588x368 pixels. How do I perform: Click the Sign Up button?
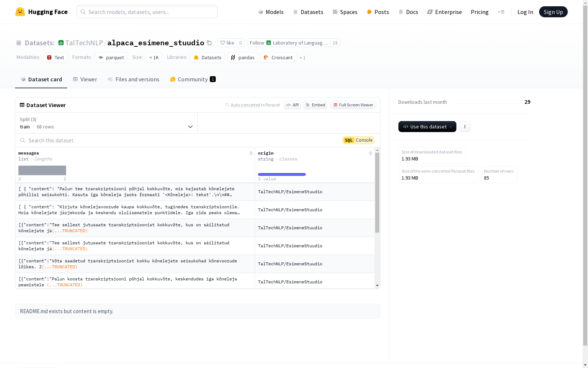pos(553,12)
